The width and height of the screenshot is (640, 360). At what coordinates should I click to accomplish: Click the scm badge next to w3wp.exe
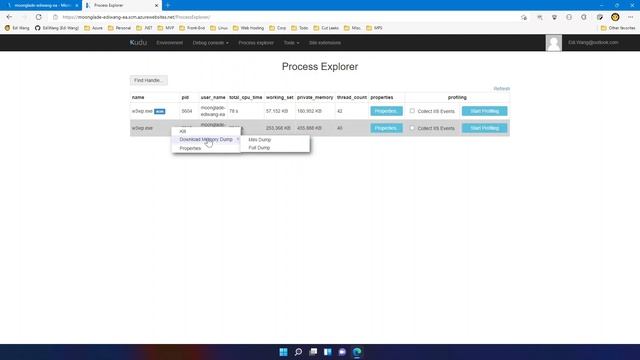click(x=160, y=111)
